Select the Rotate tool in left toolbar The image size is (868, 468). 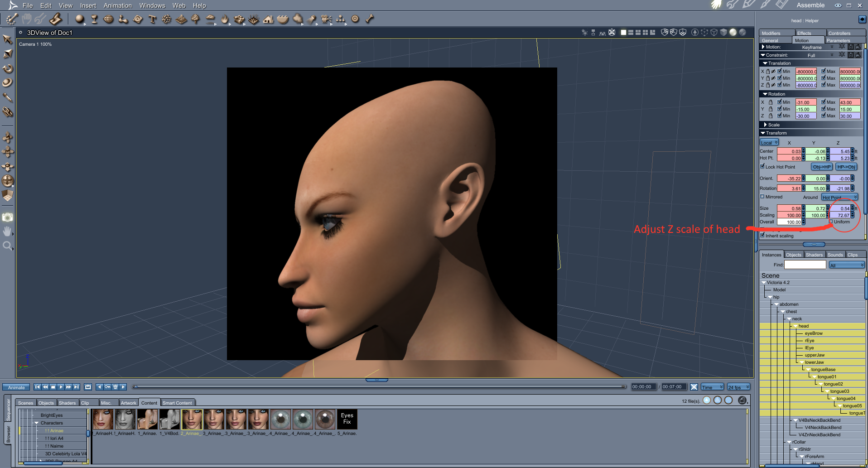[8, 68]
